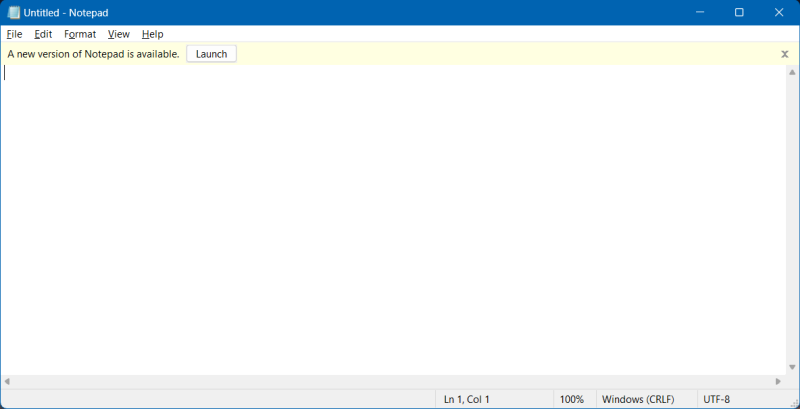This screenshot has width=800, height=409.
Task: Open the Format menu
Action: [x=80, y=34]
